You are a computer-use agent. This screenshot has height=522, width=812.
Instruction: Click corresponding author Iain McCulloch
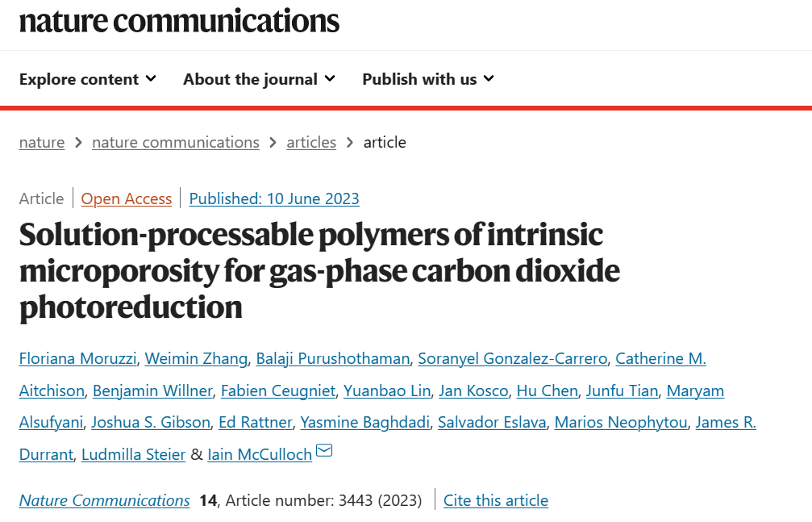click(x=260, y=454)
